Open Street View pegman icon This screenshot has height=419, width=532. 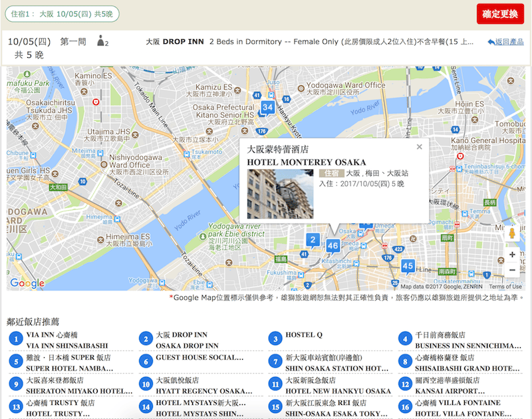[512, 234]
